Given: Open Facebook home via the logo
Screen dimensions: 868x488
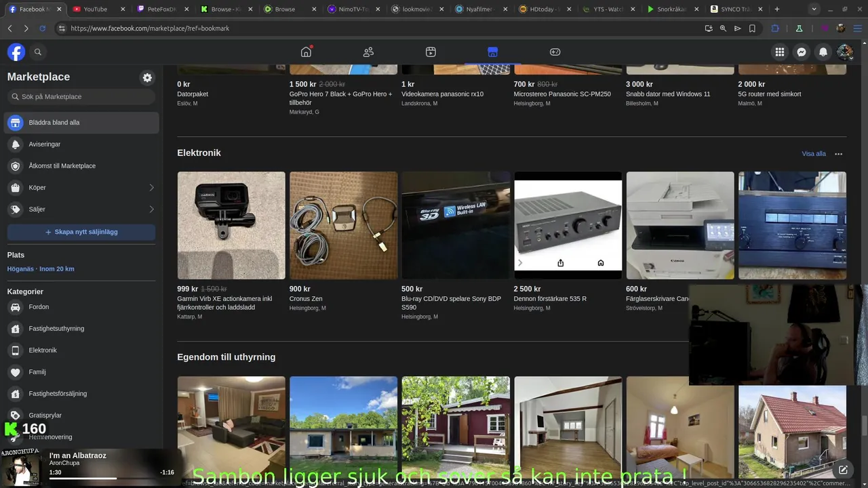Looking at the screenshot, I should point(16,52).
